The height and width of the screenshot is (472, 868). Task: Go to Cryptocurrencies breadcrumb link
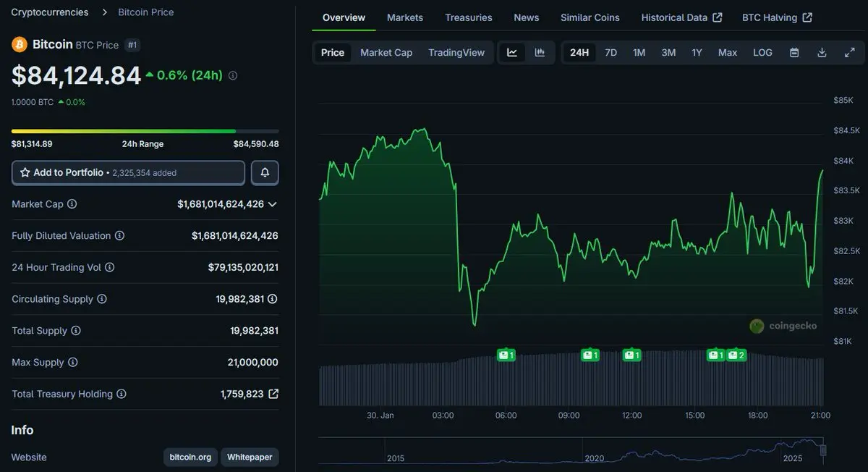(50, 12)
